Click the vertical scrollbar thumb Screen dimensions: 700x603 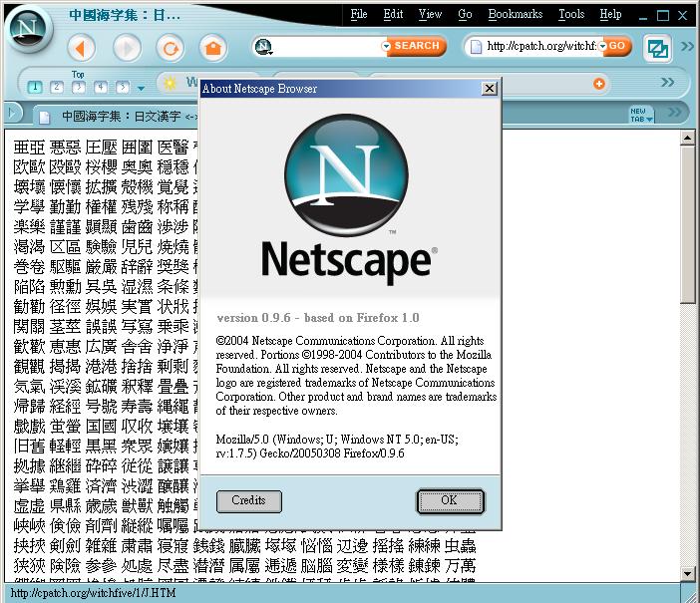[687, 224]
